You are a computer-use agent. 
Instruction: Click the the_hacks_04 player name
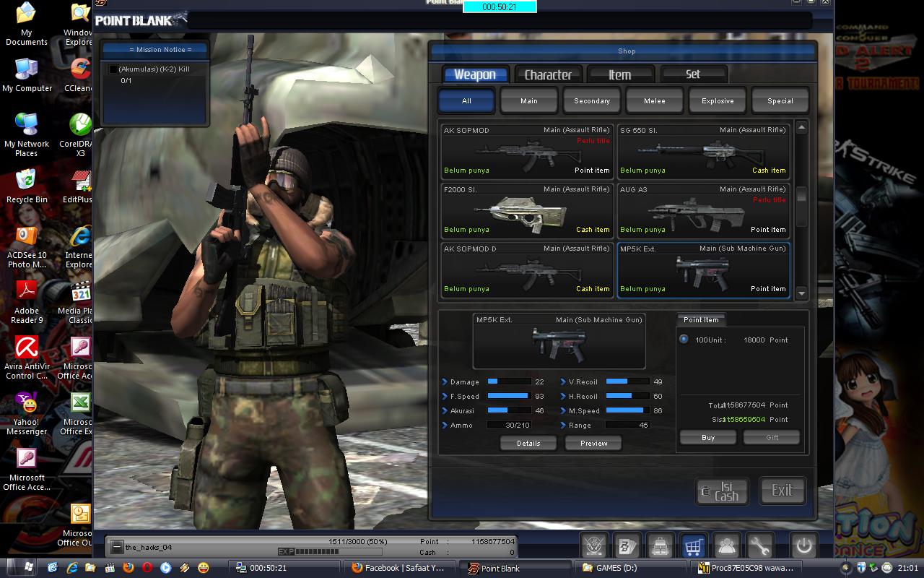tap(149, 548)
